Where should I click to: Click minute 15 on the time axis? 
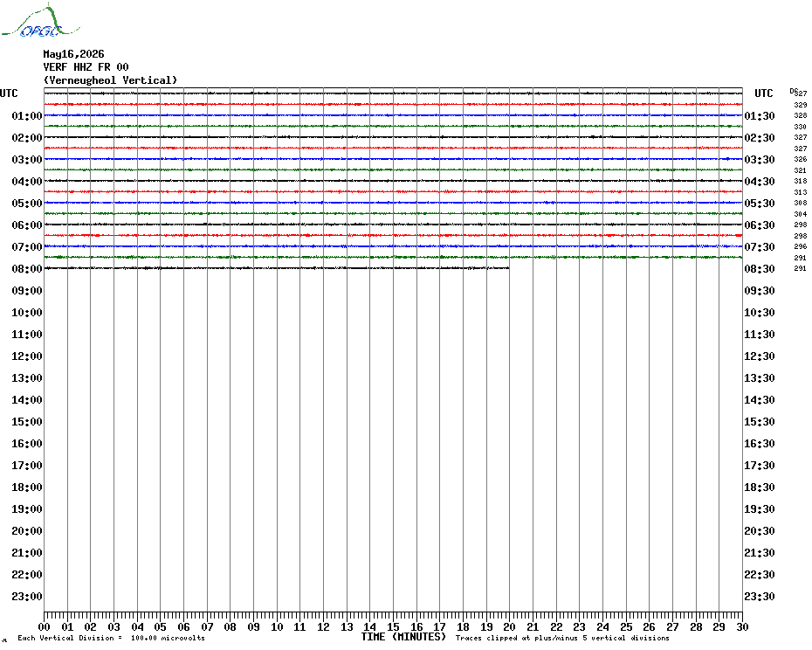[393, 626]
